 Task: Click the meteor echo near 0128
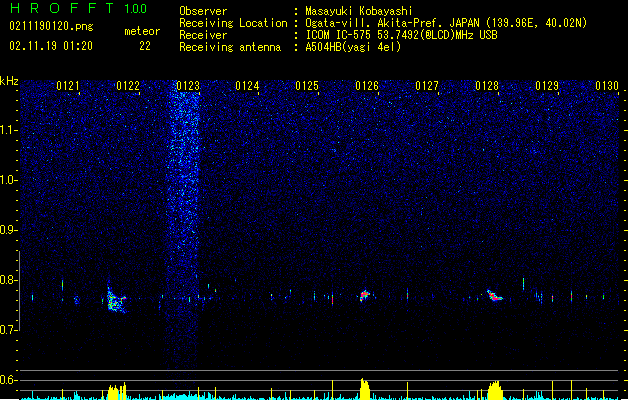tap(494, 296)
